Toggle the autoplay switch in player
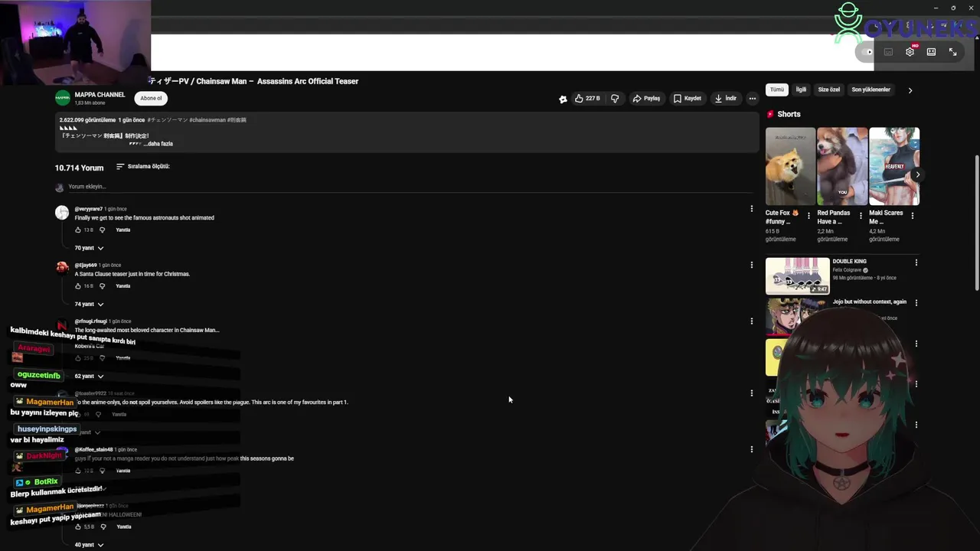This screenshot has width=980, height=551. [865, 52]
